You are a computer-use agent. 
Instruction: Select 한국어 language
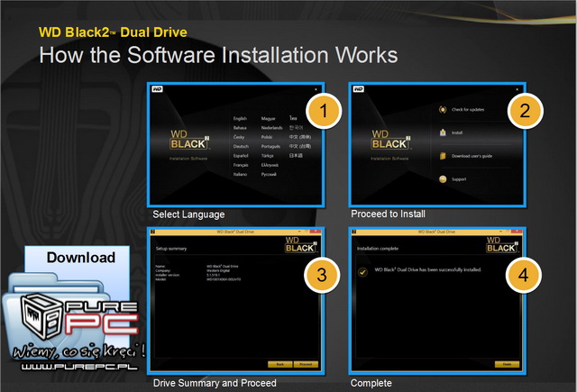coord(296,128)
